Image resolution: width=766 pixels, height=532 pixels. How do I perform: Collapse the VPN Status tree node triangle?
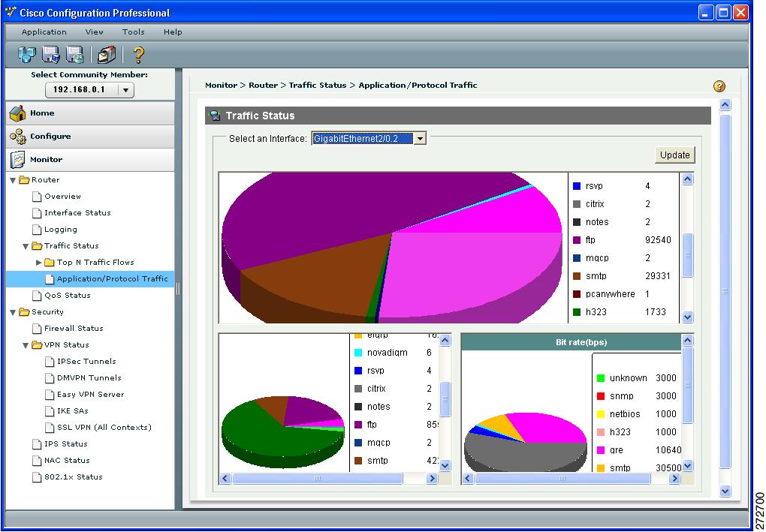[26, 345]
